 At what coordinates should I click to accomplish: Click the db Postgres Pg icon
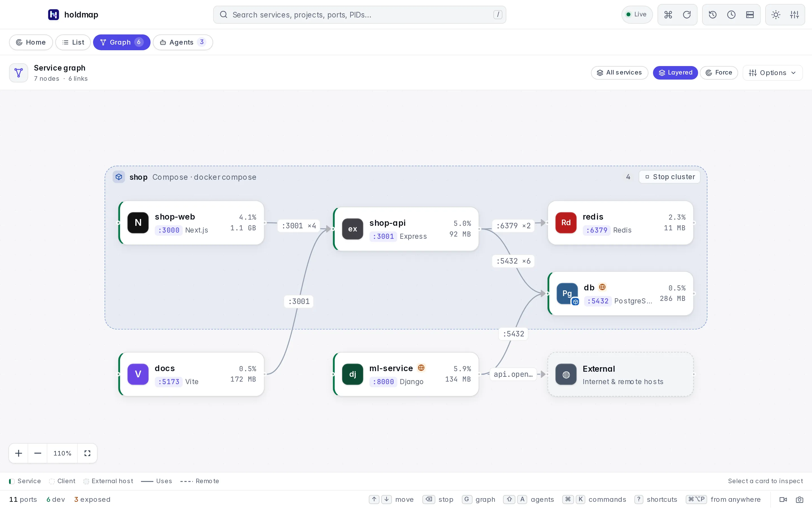pos(567,293)
